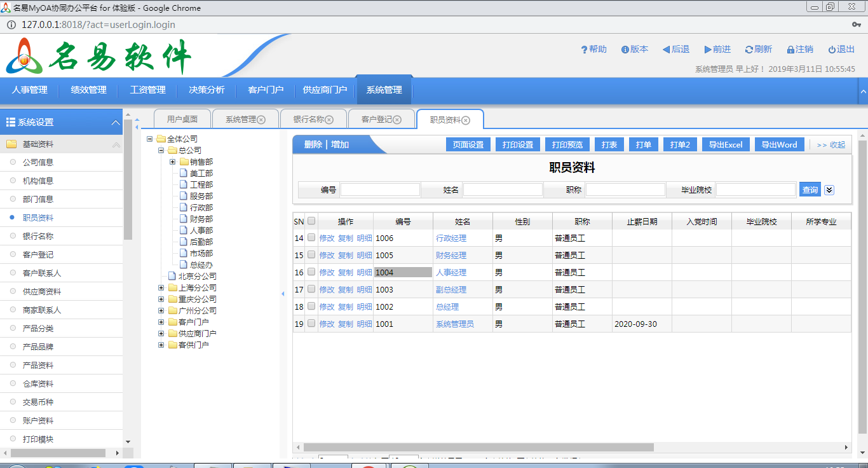Check the checkbox for row 14

[x=311, y=237]
